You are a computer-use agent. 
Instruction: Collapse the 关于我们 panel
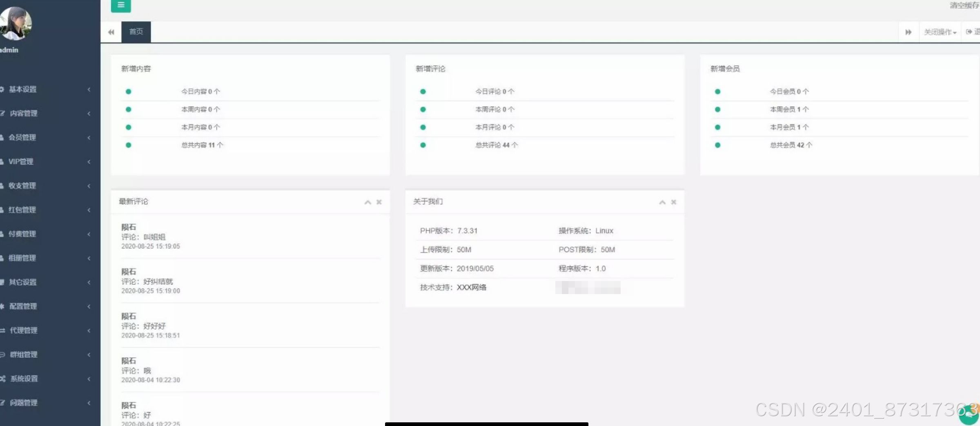pyautogui.click(x=662, y=202)
